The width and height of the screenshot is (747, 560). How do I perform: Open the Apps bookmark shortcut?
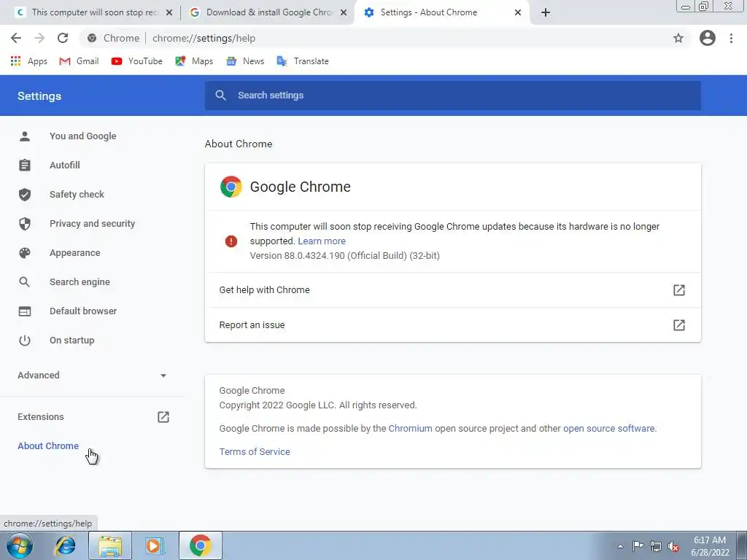[x=28, y=61]
